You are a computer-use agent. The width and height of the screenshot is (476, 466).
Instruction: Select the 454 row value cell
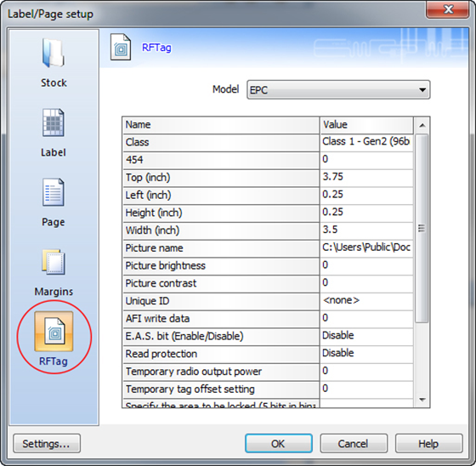[x=366, y=161]
